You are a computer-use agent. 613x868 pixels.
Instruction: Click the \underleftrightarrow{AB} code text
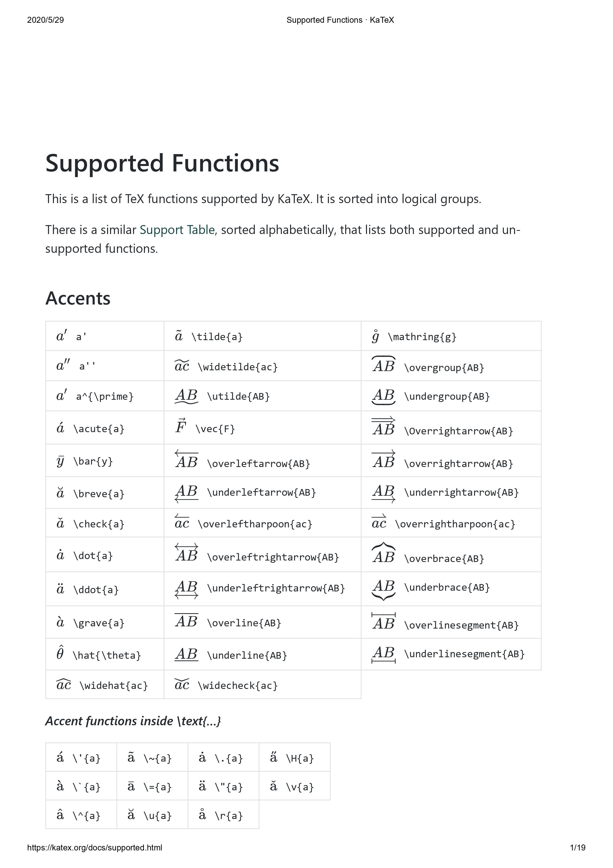(276, 588)
